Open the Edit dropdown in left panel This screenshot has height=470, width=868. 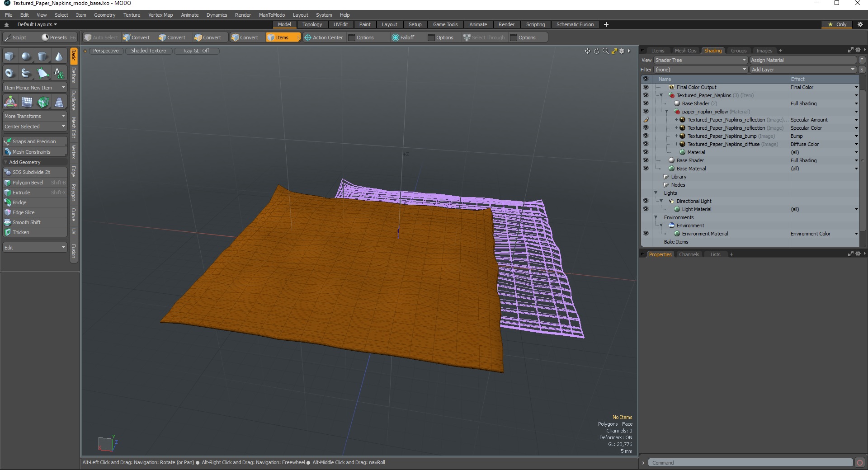(35, 248)
